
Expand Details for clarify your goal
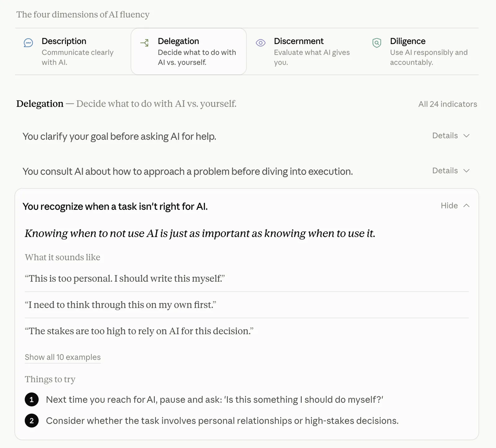(451, 136)
